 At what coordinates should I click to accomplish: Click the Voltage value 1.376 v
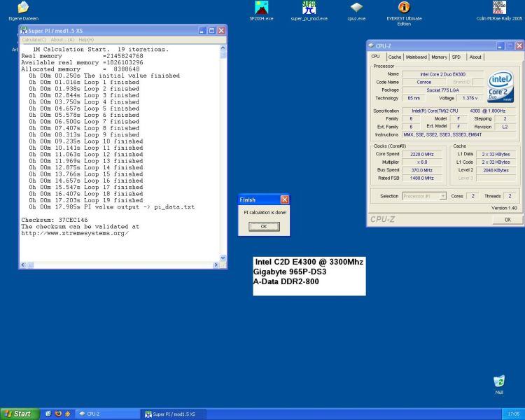pyautogui.click(x=470, y=98)
